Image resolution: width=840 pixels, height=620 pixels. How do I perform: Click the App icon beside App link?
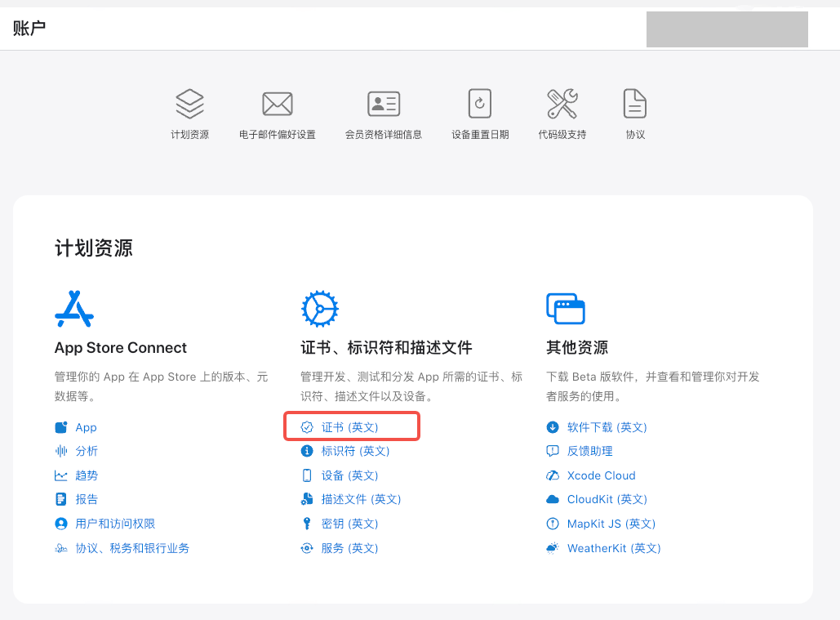click(61, 427)
